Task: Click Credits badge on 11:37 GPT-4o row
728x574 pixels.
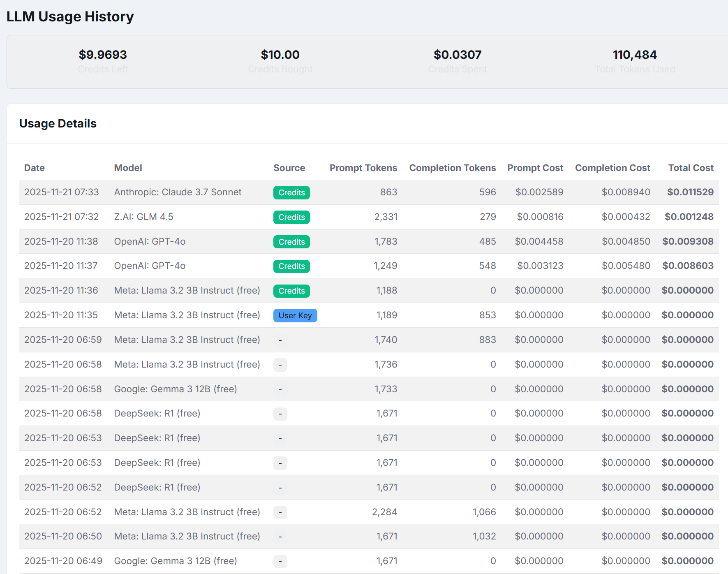Action: (x=291, y=266)
